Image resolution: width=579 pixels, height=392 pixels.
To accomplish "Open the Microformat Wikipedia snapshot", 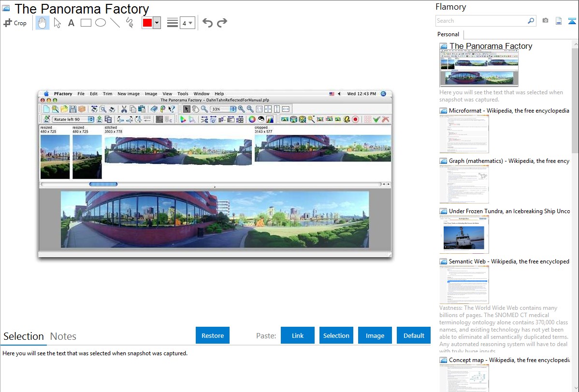I will 464,134.
